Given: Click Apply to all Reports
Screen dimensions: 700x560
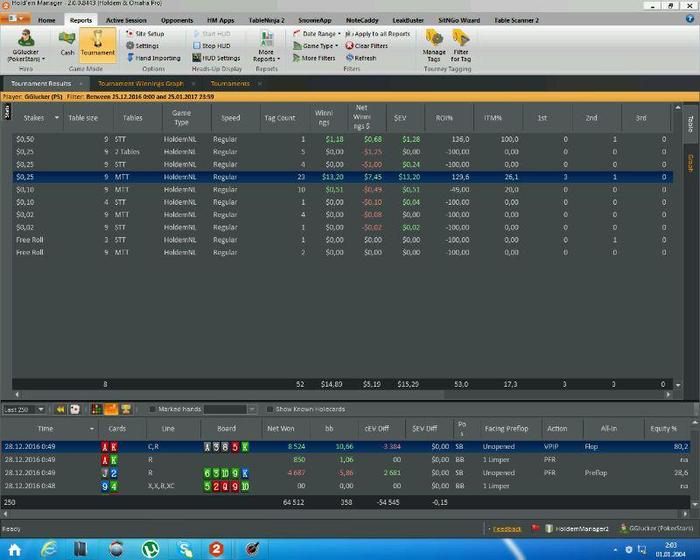Looking at the screenshot, I should pos(378,33).
